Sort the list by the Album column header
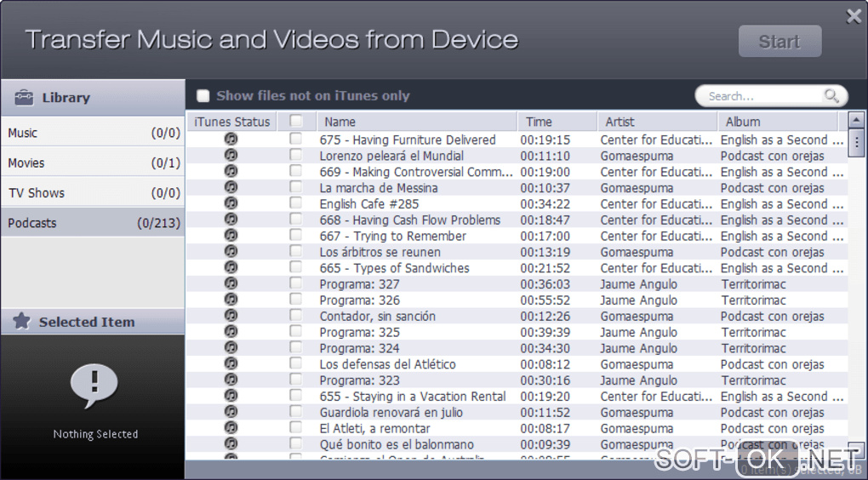The width and height of the screenshot is (868, 480). (x=777, y=122)
